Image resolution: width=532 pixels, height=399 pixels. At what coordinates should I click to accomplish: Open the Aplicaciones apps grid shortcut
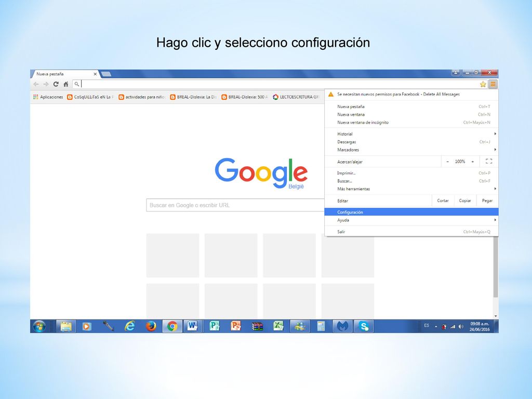(x=48, y=97)
